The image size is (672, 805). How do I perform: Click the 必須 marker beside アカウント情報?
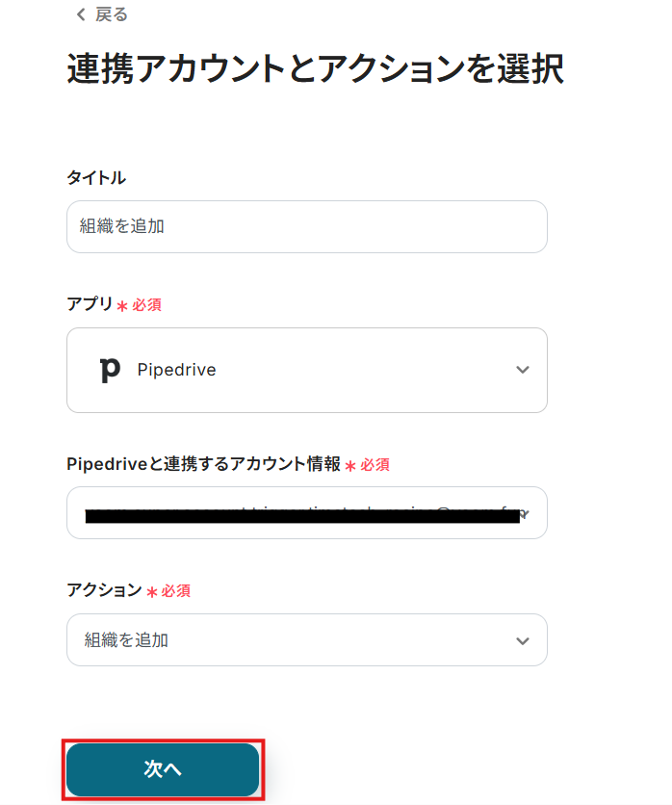[x=375, y=465]
